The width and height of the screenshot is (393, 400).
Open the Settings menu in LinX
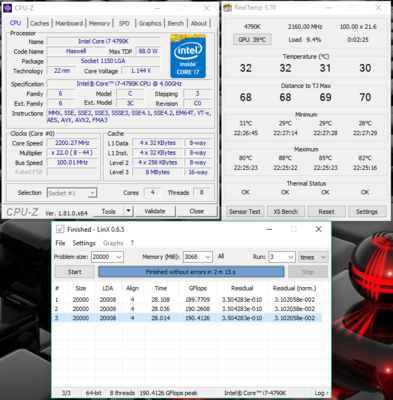click(84, 243)
